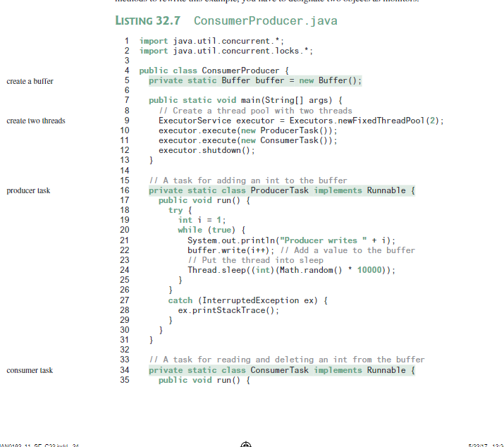Click 'public void run()' on line 17
The image size is (504, 447).
point(204,201)
